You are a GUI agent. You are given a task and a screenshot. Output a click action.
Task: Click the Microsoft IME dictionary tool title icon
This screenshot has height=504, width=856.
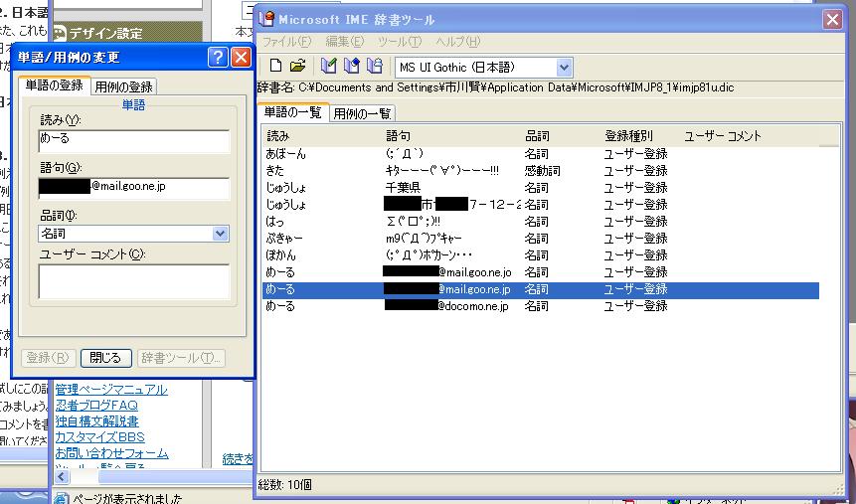coord(267,19)
